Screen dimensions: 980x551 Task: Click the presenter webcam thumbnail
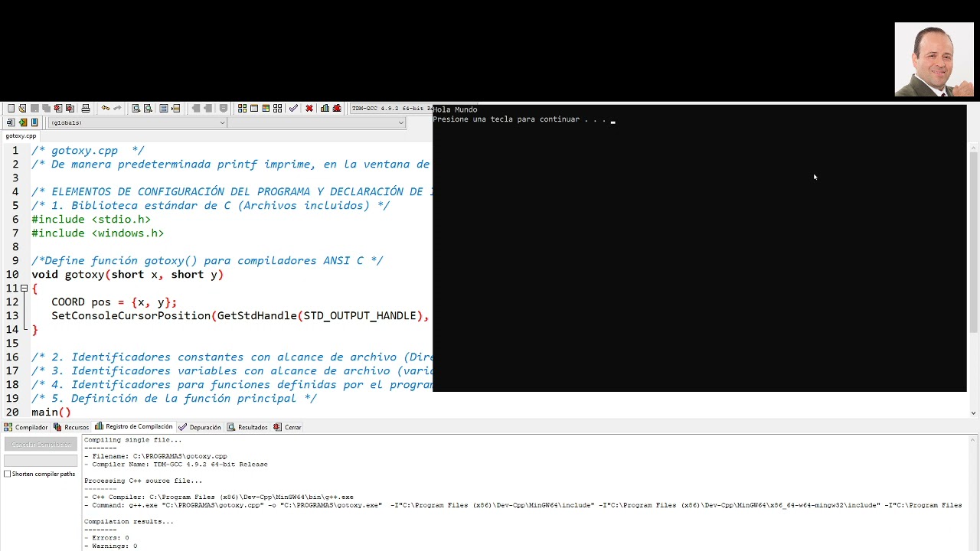click(934, 60)
